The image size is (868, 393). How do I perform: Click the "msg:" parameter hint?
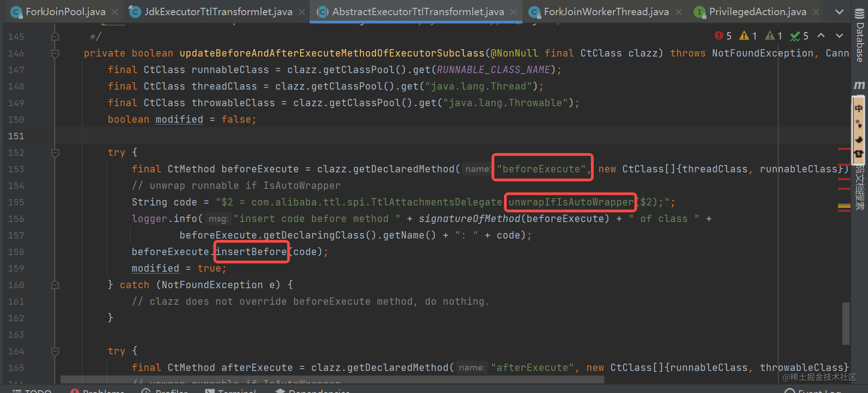(x=218, y=219)
